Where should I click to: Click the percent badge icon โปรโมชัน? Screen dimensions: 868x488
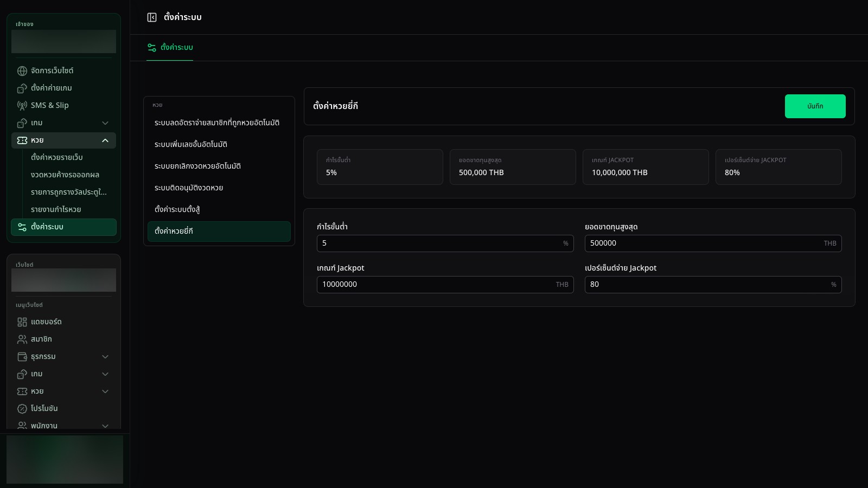tap(22, 409)
